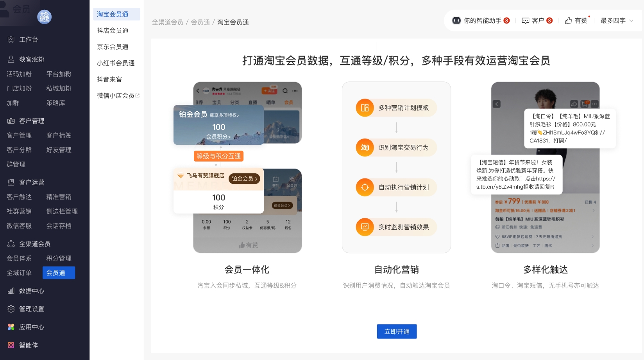Switch to 京东会员通 menu item
This screenshot has height=360, width=644.
coord(113,47)
